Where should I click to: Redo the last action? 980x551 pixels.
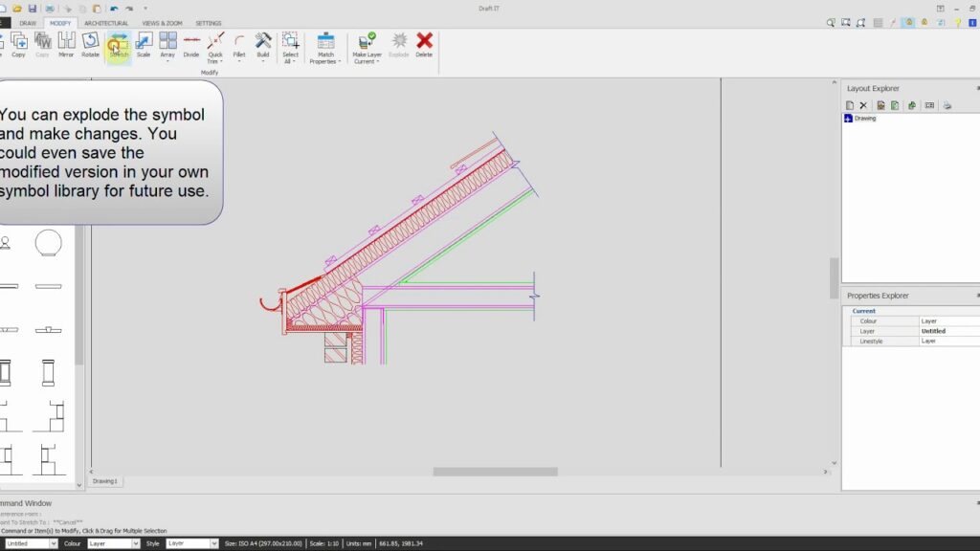[129, 9]
